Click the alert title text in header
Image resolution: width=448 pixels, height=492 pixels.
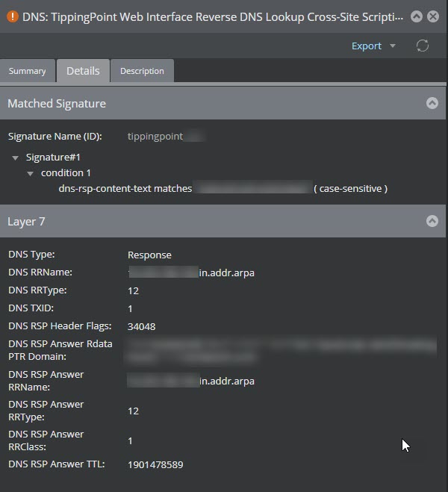click(x=213, y=17)
